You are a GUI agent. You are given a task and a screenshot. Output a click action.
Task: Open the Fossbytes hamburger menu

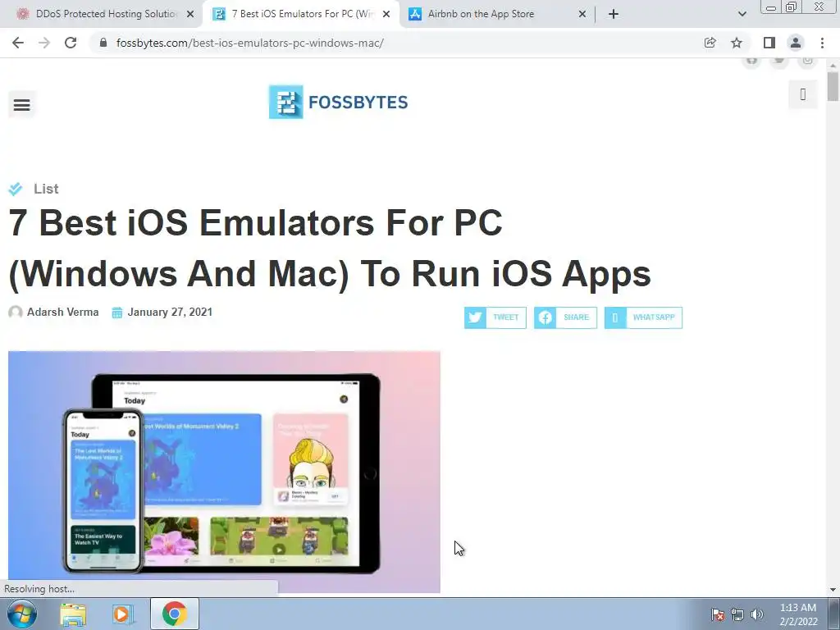pos(22,105)
